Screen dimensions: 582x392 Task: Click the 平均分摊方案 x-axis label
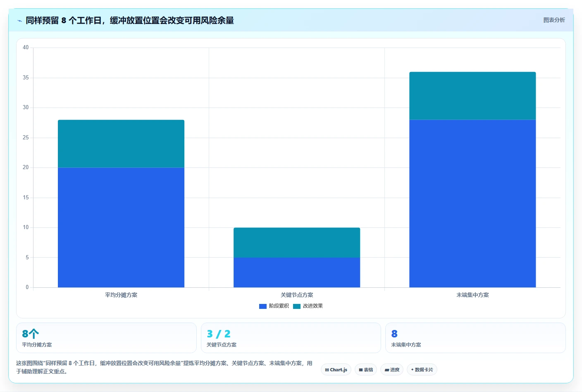pyautogui.click(x=121, y=295)
